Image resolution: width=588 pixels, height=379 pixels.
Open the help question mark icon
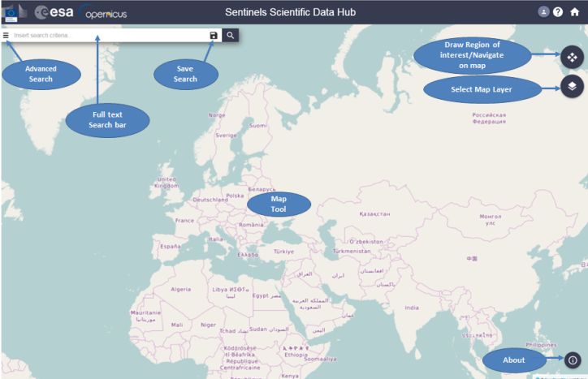(558, 12)
